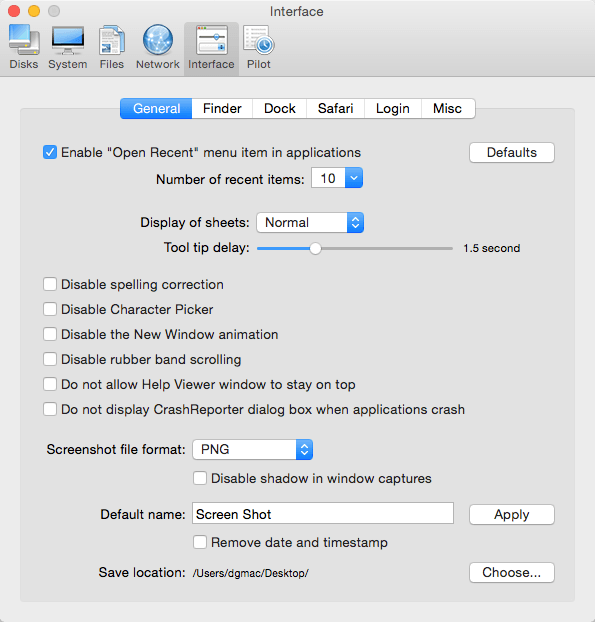Screen dimensions: 595x622
Task: Open the Network globe icon
Action: point(157,40)
